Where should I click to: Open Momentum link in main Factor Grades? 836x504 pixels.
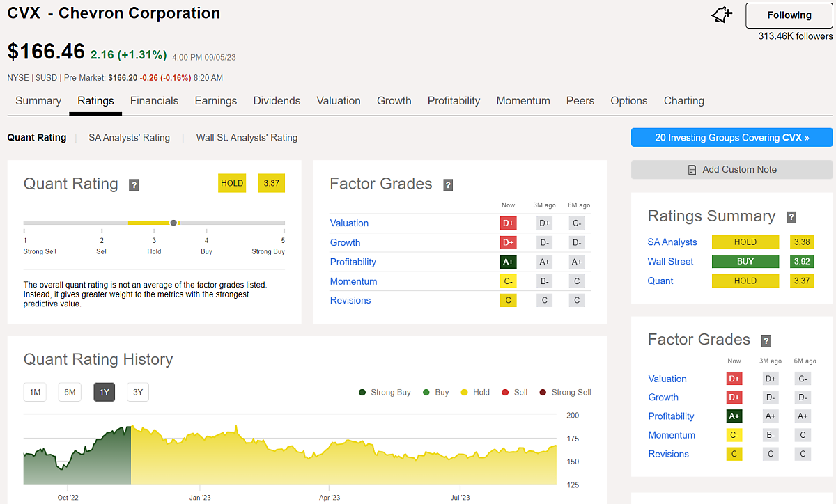pyautogui.click(x=353, y=282)
